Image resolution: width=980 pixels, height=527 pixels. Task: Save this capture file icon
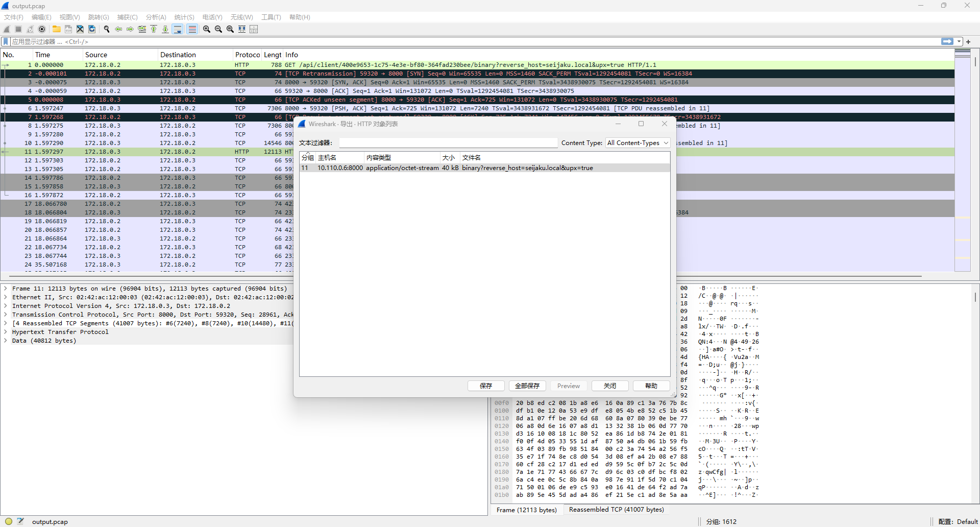(68, 29)
